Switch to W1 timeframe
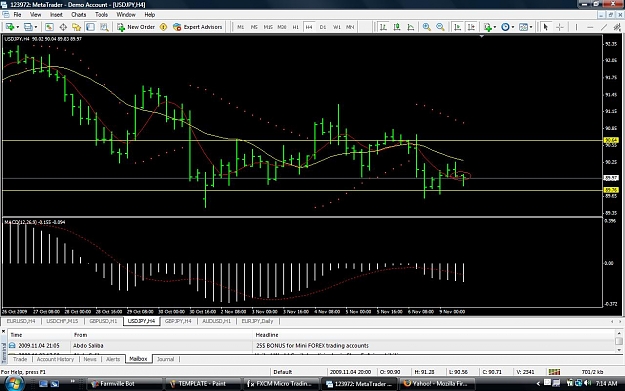The width and height of the screenshot is (625, 391). pyautogui.click(x=337, y=27)
